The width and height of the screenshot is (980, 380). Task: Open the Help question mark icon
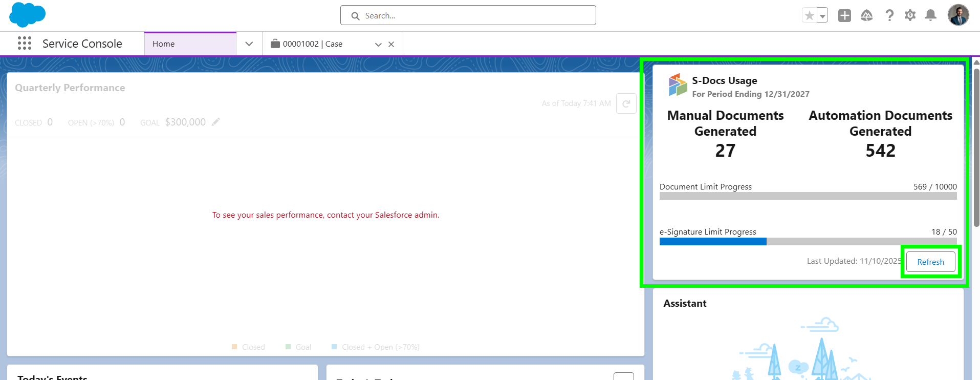click(889, 16)
